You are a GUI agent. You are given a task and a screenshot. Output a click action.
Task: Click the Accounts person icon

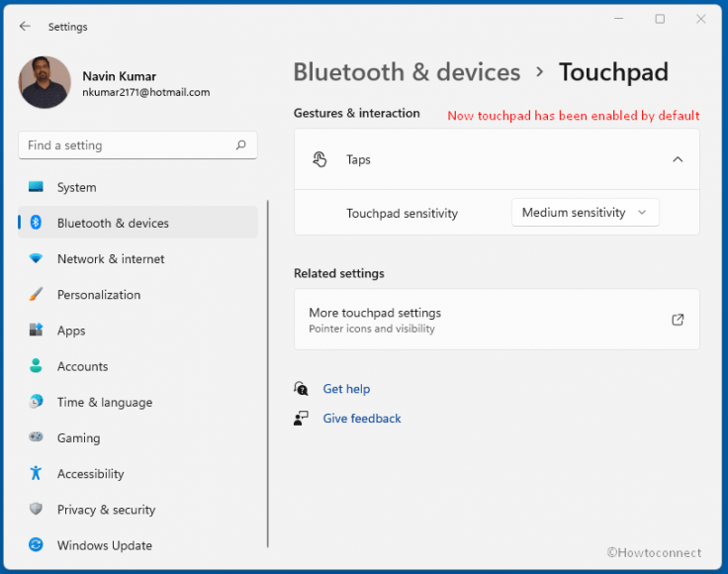[x=36, y=365]
